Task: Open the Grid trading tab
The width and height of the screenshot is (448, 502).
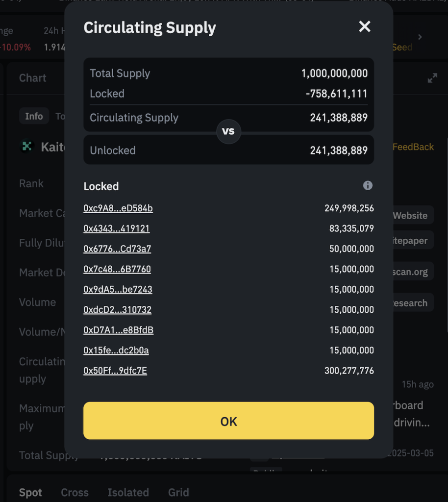Action: [178, 492]
